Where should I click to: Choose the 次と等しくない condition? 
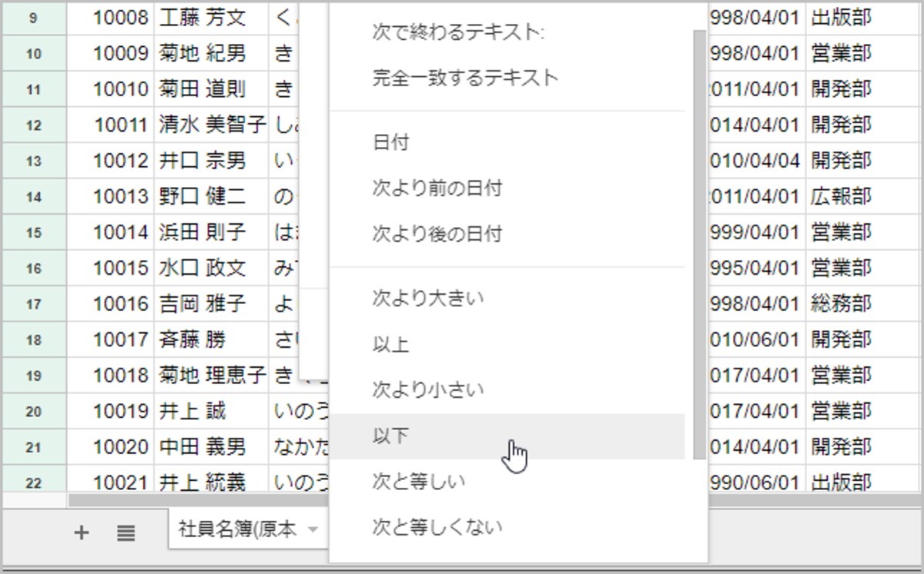(507, 527)
